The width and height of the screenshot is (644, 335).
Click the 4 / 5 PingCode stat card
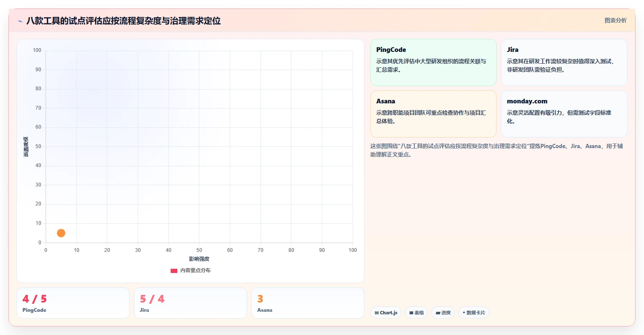73,303
